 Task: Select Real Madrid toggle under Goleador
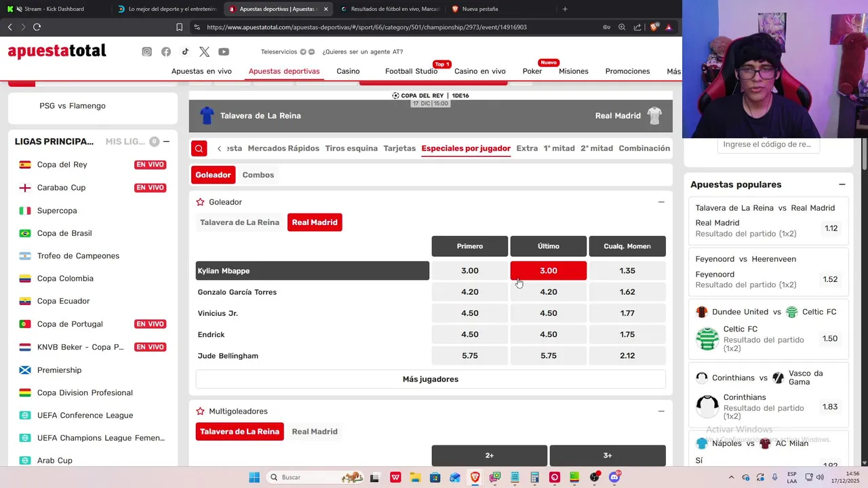tap(315, 222)
